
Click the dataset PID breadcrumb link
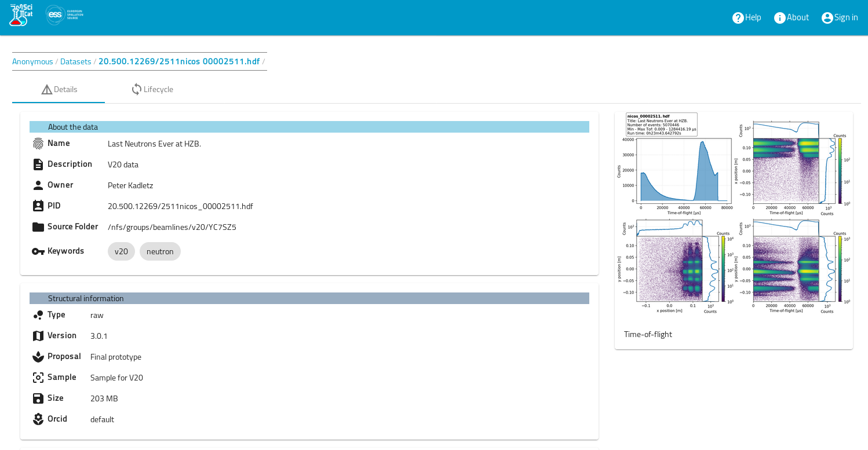pos(179,61)
